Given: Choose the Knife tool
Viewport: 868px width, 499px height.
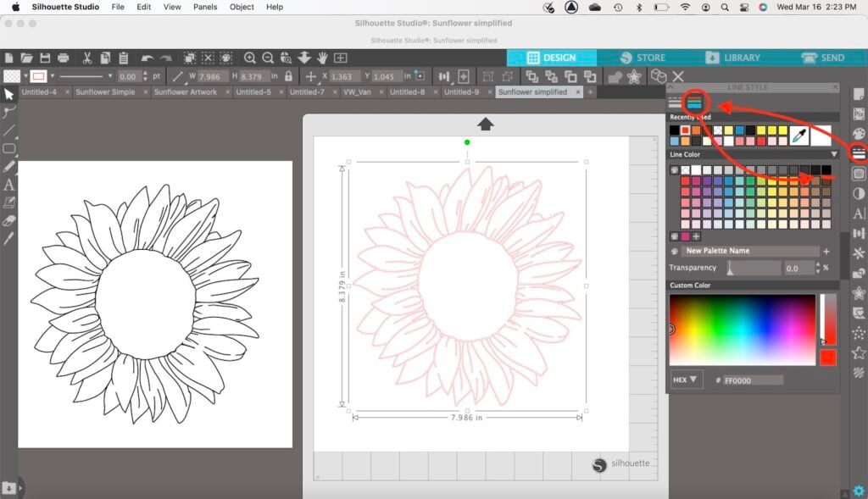Looking at the screenshot, I should (x=8, y=239).
